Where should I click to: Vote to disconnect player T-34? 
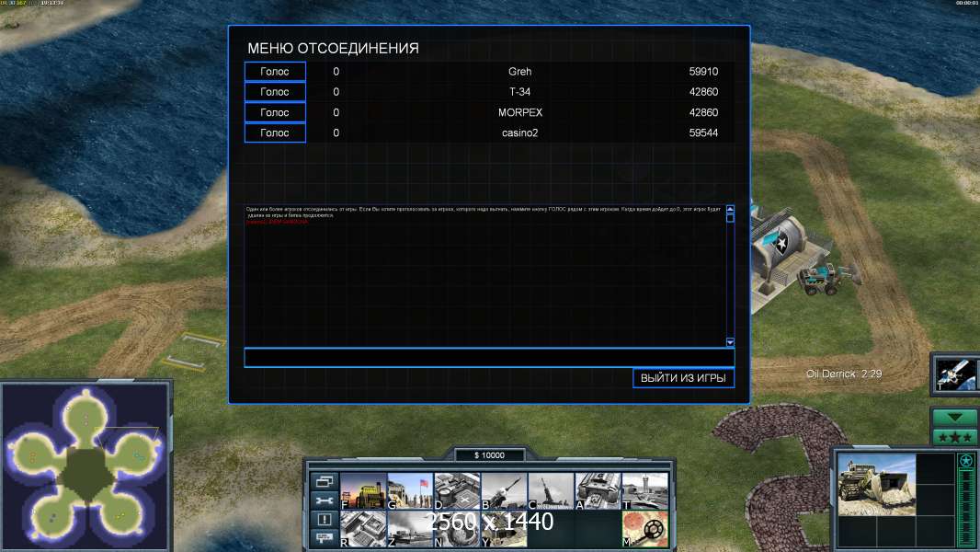275,92
